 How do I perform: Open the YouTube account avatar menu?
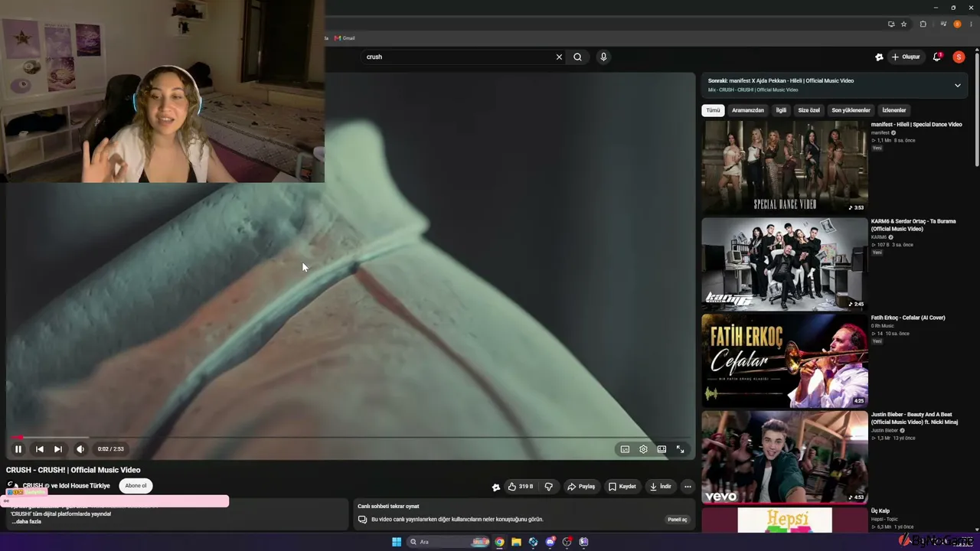tap(959, 57)
